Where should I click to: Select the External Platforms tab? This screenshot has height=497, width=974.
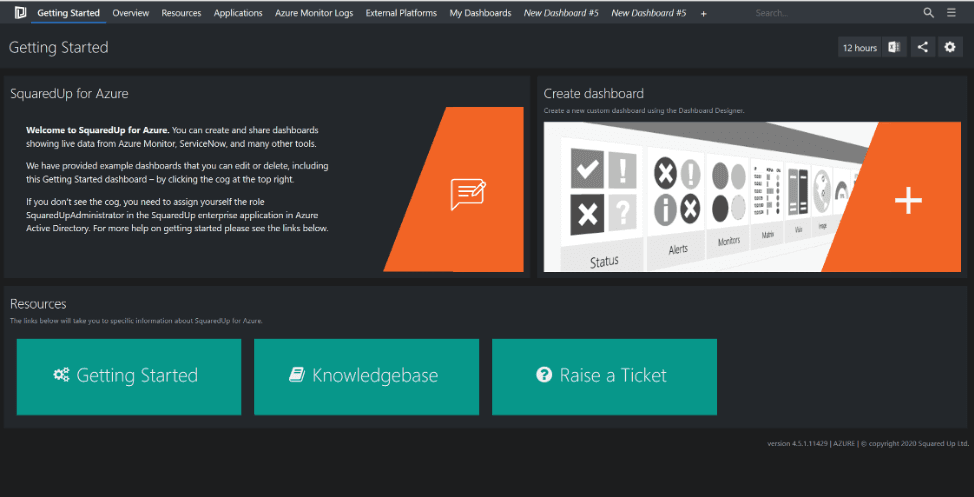(401, 13)
